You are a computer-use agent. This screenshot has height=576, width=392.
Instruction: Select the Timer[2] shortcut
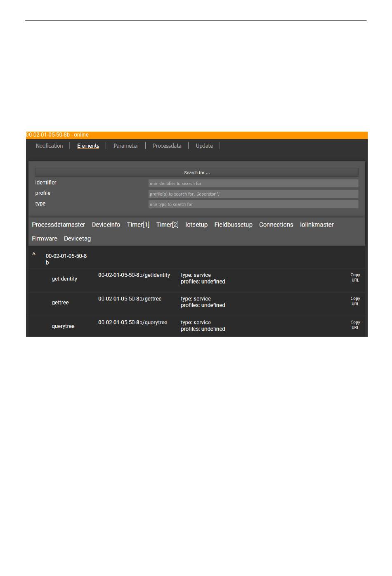tap(167, 224)
